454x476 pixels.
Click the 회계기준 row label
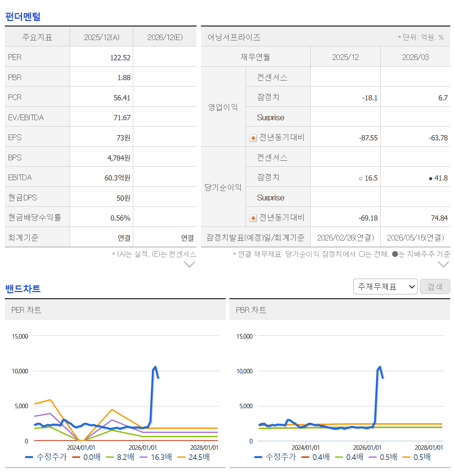pyautogui.click(x=23, y=237)
